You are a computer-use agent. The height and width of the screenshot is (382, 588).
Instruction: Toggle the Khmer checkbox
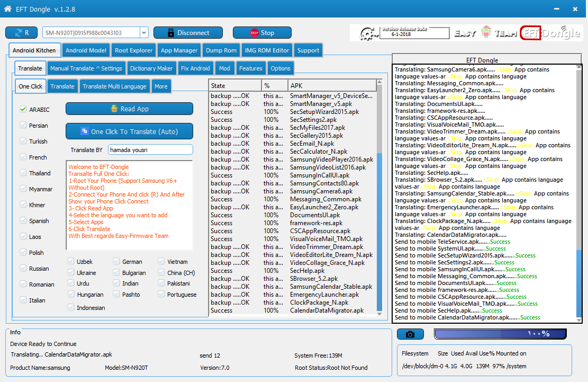pos(23,205)
